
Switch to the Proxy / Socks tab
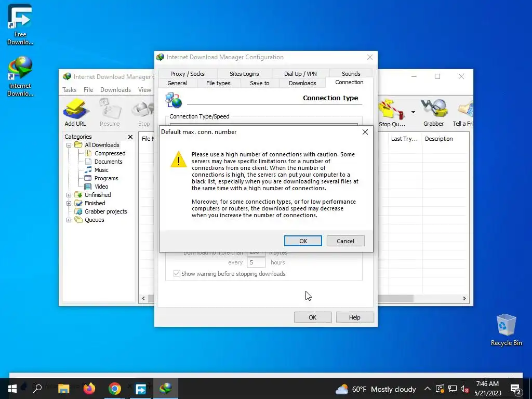click(187, 74)
